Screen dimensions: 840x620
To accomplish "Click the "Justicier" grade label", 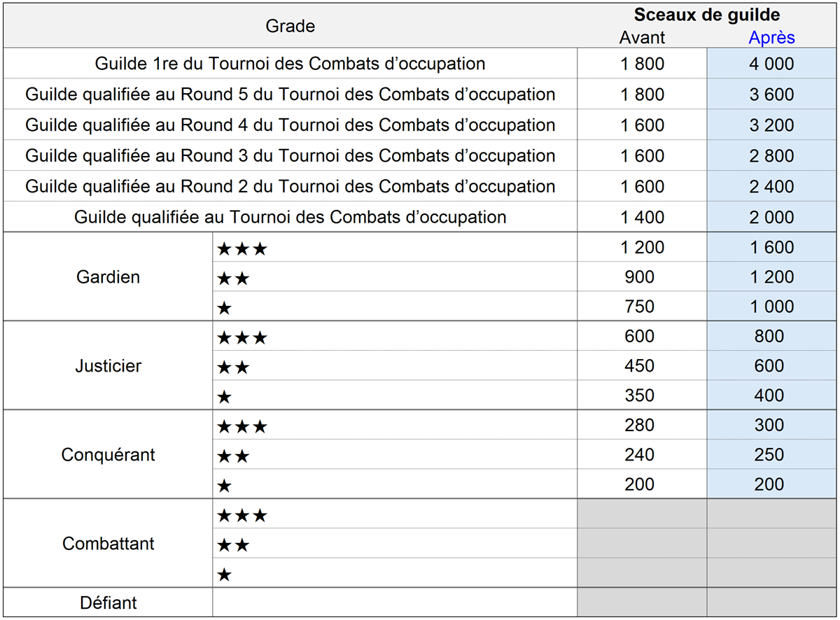I will coord(108,366).
